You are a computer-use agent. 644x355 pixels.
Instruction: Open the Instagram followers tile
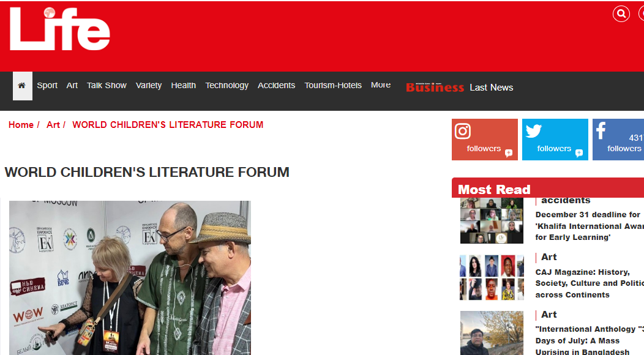tap(485, 140)
